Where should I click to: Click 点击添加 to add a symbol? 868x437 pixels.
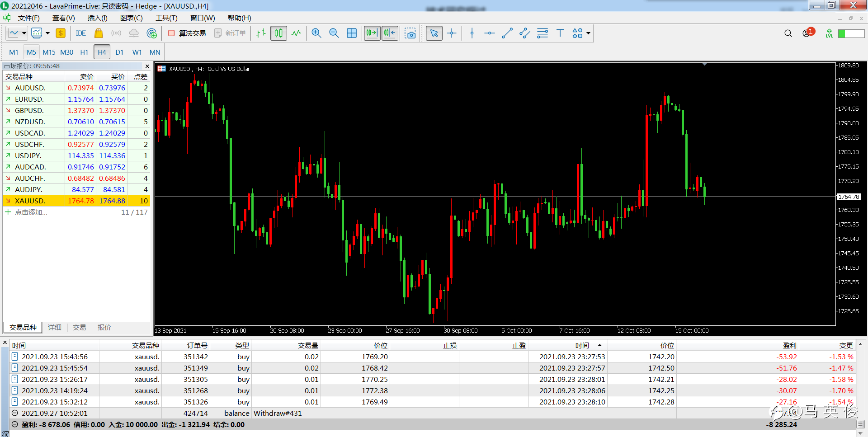(x=31, y=212)
